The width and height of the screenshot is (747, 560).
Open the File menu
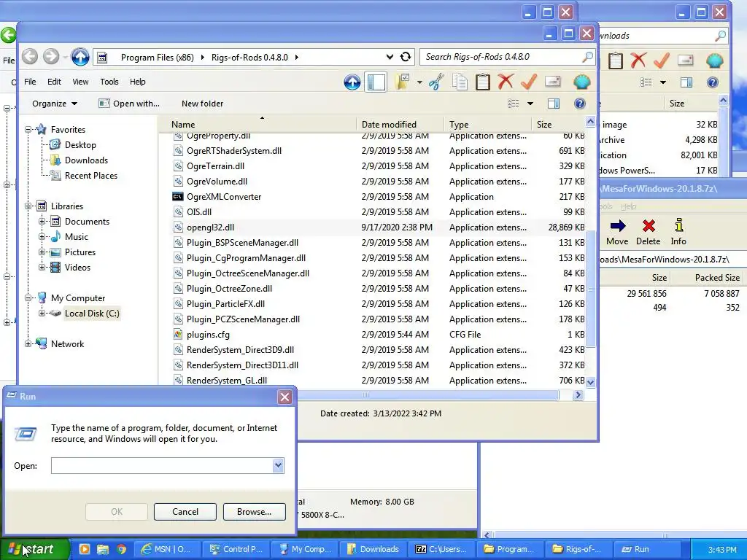click(x=30, y=82)
